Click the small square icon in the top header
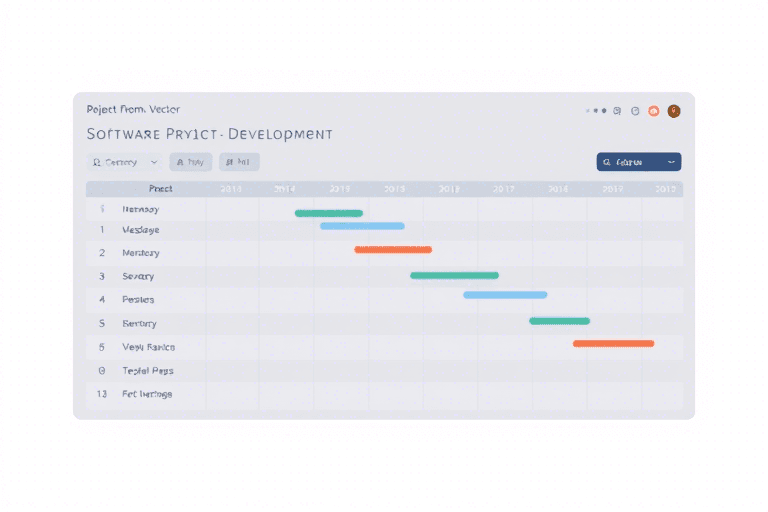768x512 pixels. click(617, 111)
